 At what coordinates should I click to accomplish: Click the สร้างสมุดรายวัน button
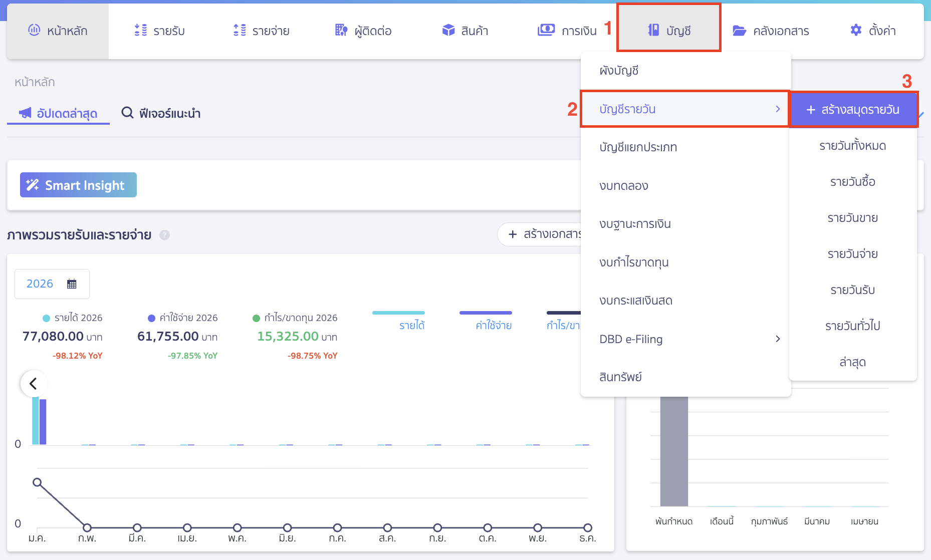[853, 110]
